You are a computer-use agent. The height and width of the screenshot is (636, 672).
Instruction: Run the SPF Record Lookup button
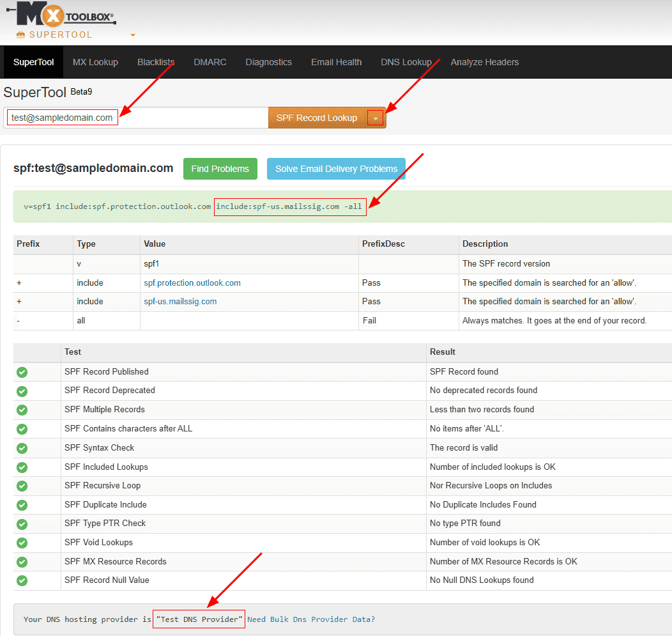(317, 118)
